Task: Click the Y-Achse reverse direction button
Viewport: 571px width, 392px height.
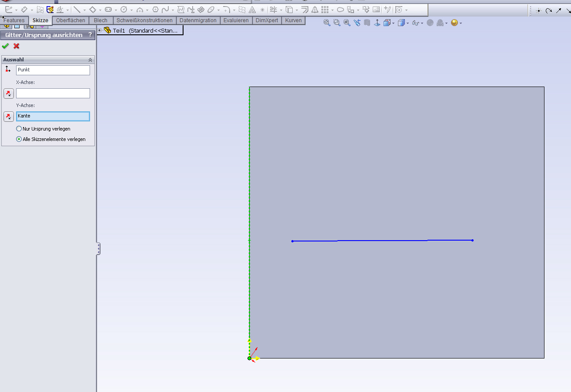Action: [9, 116]
